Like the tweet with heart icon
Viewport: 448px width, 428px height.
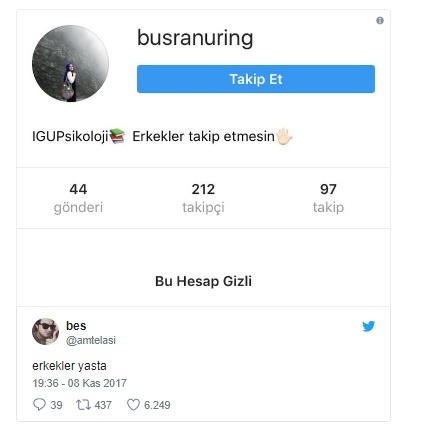pos(133,405)
